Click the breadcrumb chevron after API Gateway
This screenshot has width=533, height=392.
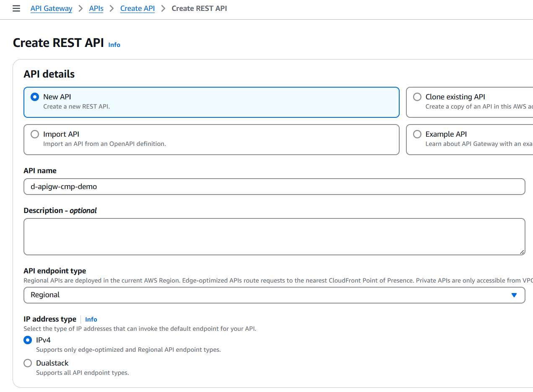(x=81, y=8)
